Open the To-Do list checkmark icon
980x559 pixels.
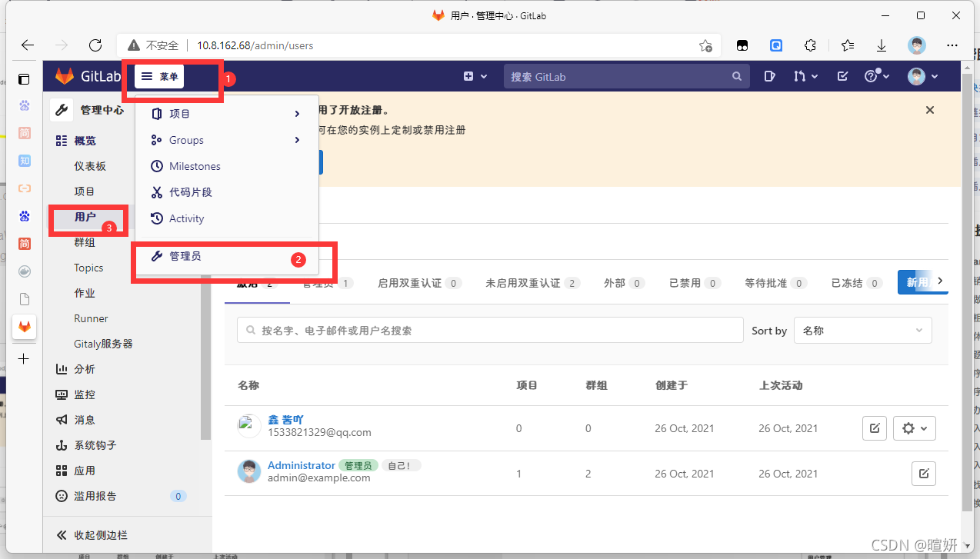pos(842,76)
